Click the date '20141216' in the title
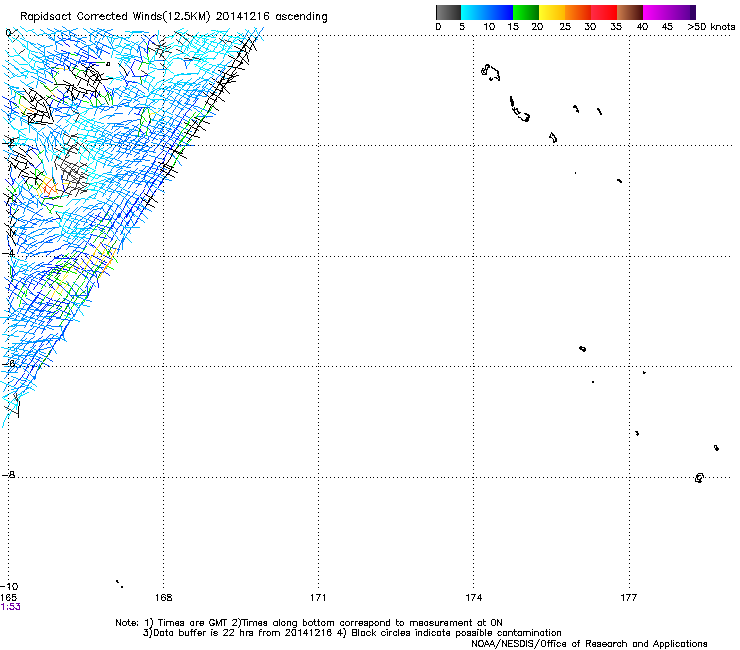The image size is (740, 650). tap(243, 16)
